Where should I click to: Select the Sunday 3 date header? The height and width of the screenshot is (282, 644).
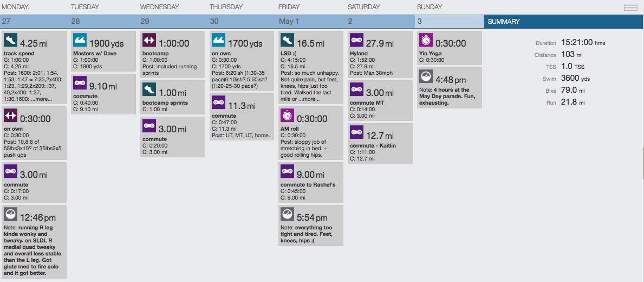[449, 22]
